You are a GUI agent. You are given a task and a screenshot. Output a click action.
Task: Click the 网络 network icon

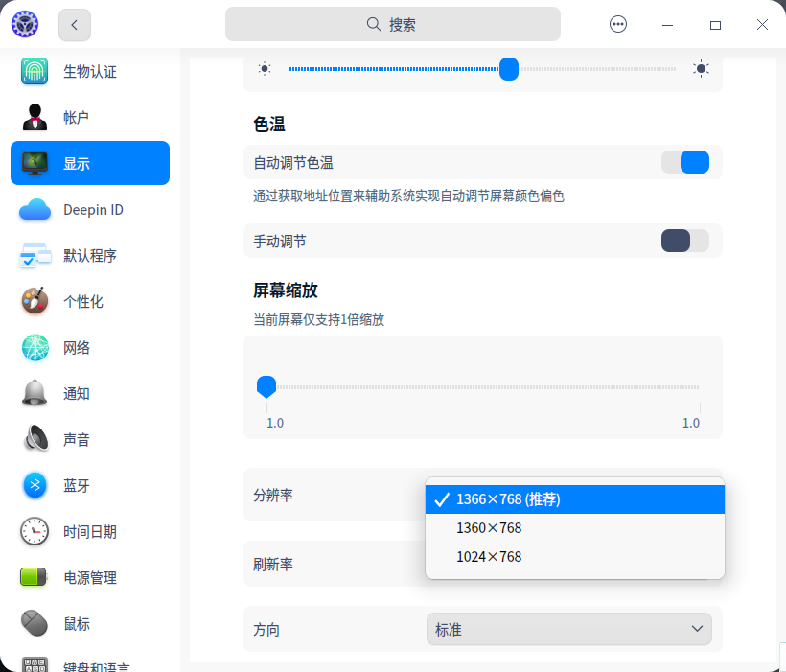[35, 347]
